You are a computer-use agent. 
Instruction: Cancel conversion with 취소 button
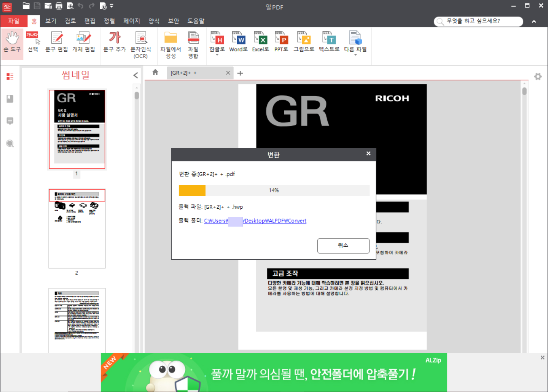click(343, 246)
